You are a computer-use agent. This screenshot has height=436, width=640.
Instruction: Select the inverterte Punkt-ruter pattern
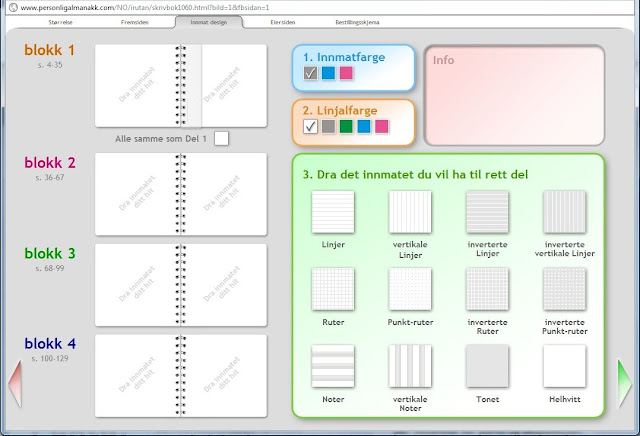[564, 289]
